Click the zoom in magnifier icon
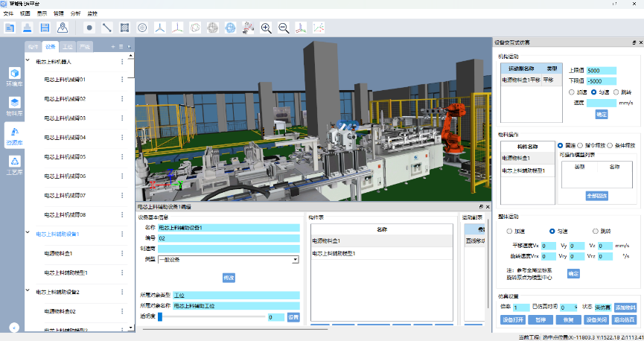This screenshot has width=644, height=341. point(266,28)
